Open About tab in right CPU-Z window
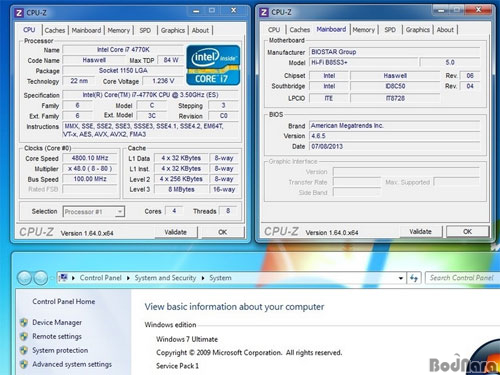This screenshot has height=375, width=500. [445, 30]
